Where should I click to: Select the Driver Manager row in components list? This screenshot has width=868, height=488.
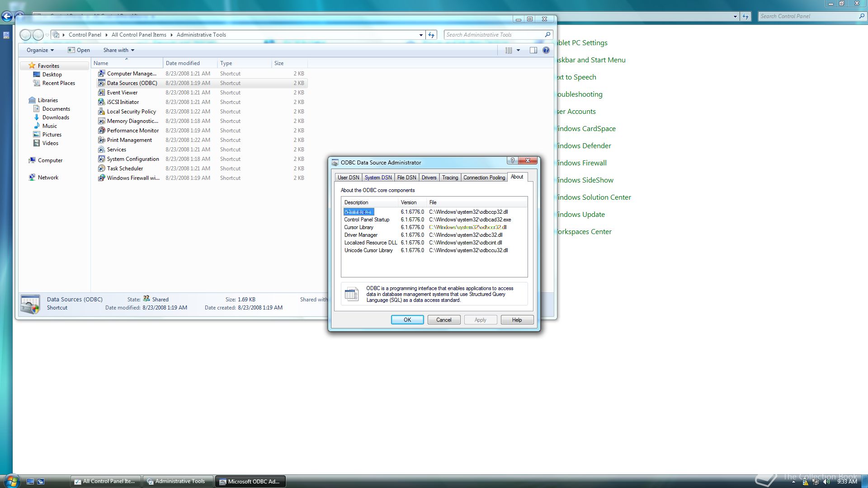point(434,235)
